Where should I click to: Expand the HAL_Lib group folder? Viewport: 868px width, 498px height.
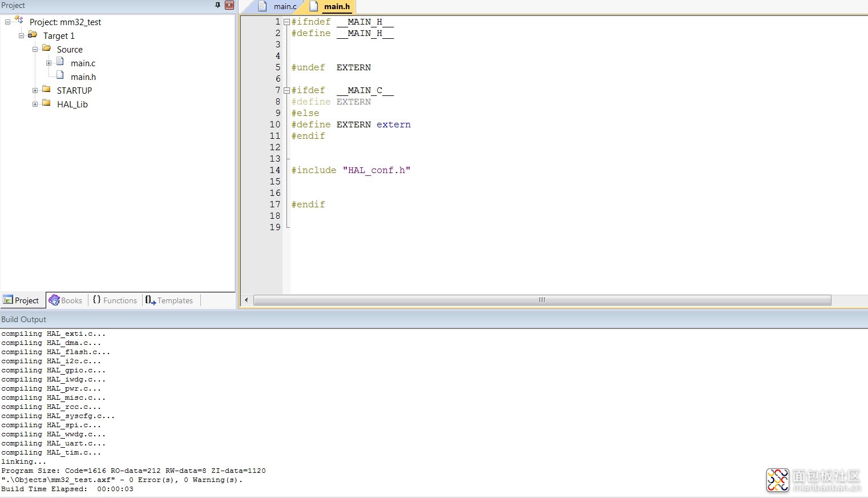35,105
